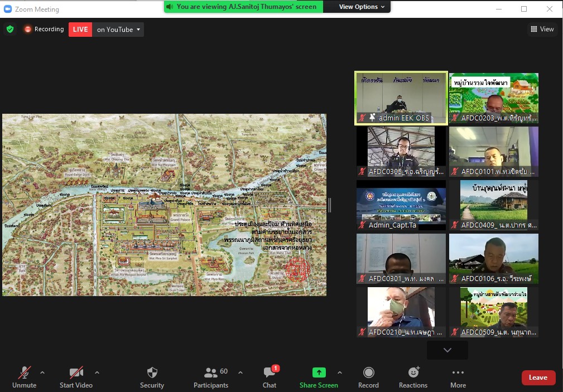563x392 pixels.
Task: Select AFDC0101 participant video tile
Action: (x=494, y=152)
